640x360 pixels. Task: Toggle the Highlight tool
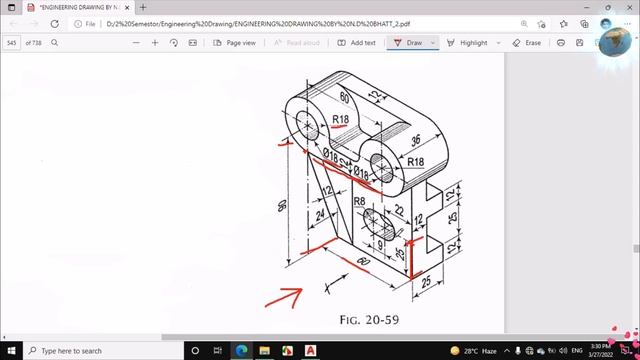pyautogui.click(x=467, y=42)
